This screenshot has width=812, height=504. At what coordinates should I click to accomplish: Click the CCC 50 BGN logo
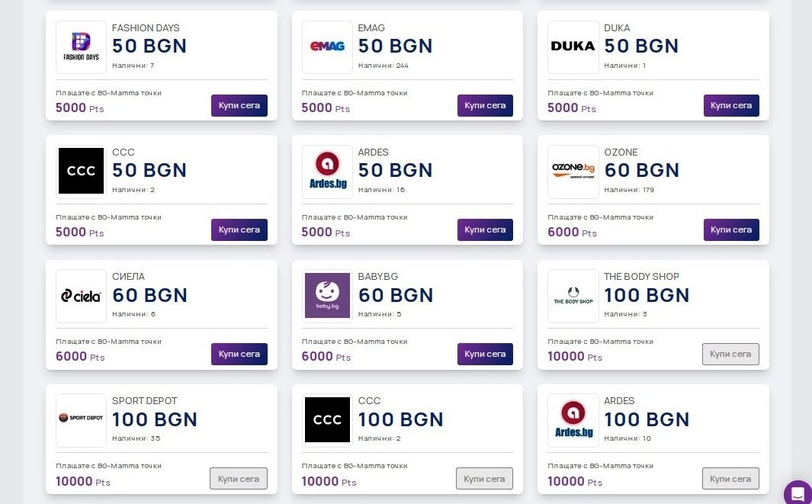(x=81, y=171)
